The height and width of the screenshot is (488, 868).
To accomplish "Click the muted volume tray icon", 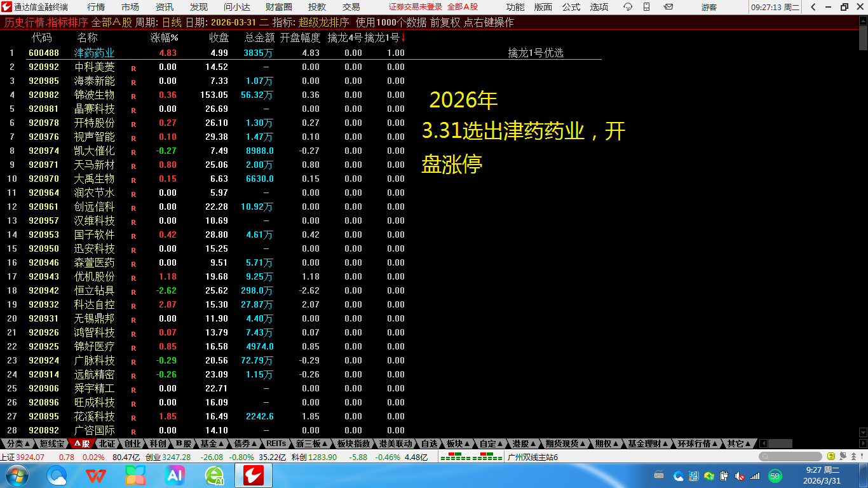I will pyautogui.click(x=740, y=476).
